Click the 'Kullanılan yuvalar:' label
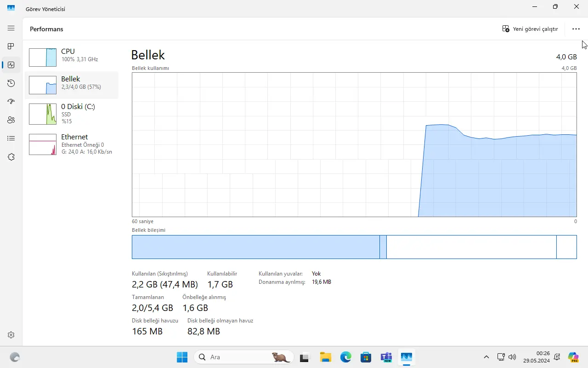 281,274
